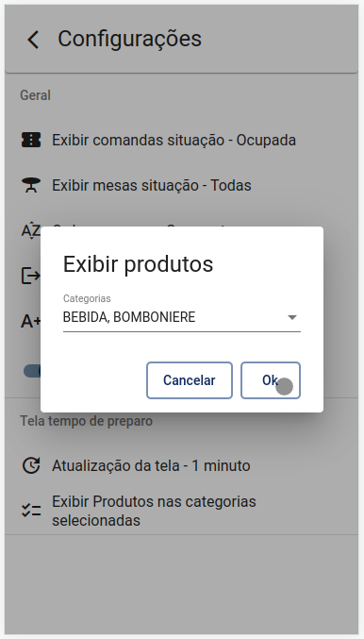The height and width of the screenshot is (639, 364).
Task: Select Exibir comandas situação - Ocupada
Action: tap(174, 140)
